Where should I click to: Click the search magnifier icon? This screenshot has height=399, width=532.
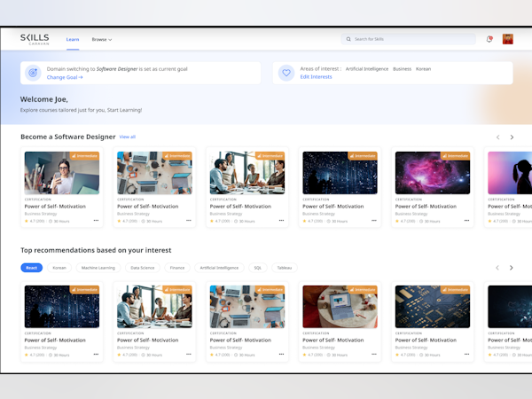[348, 39]
